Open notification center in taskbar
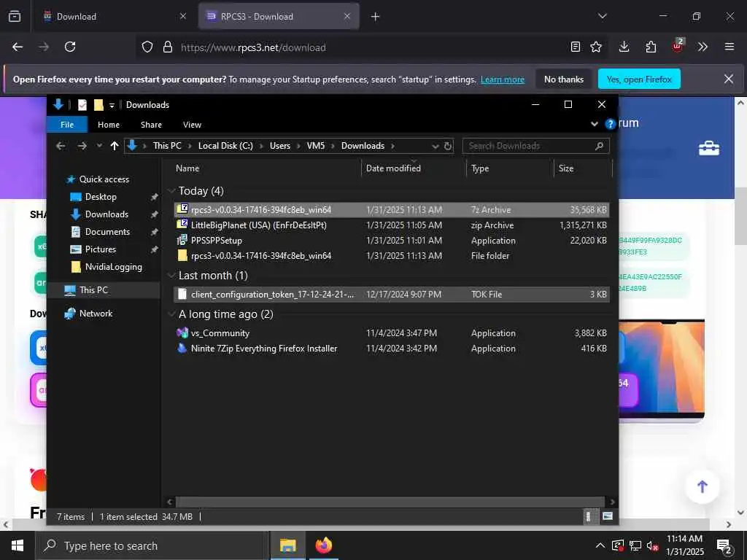 [x=724, y=547]
